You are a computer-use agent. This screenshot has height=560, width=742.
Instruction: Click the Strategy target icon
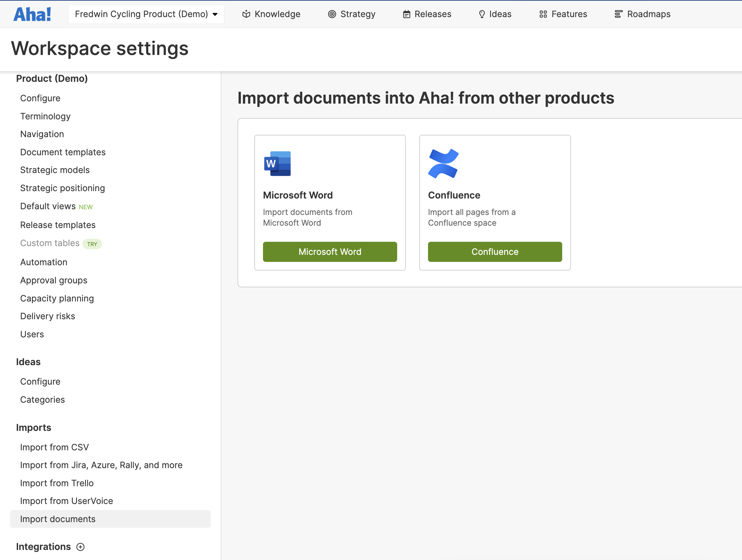(332, 14)
